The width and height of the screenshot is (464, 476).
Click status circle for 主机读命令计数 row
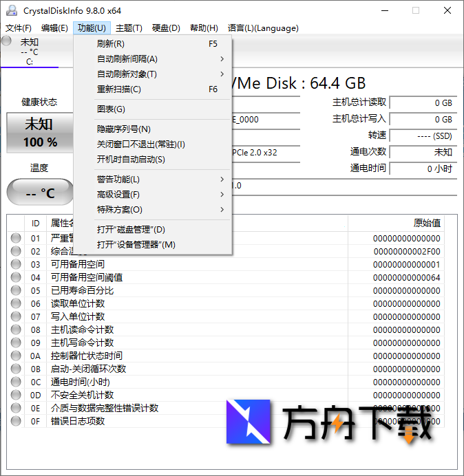[x=16, y=329]
